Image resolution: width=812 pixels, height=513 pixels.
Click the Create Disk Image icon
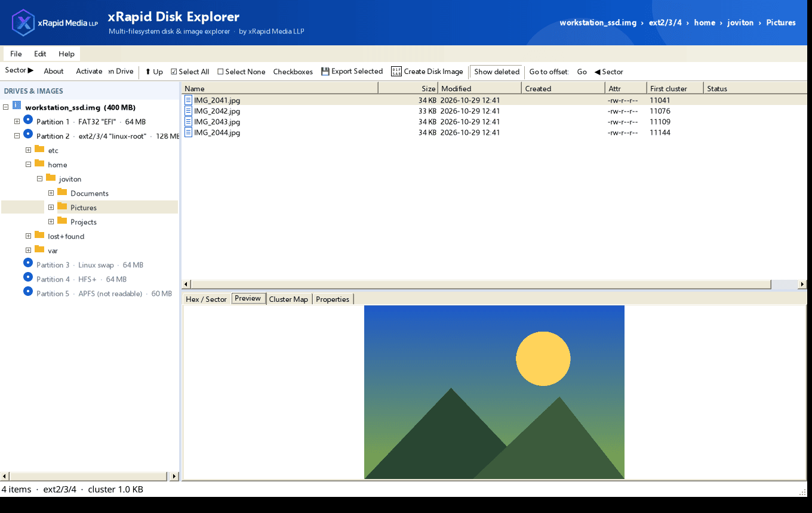(x=396, y=72)
